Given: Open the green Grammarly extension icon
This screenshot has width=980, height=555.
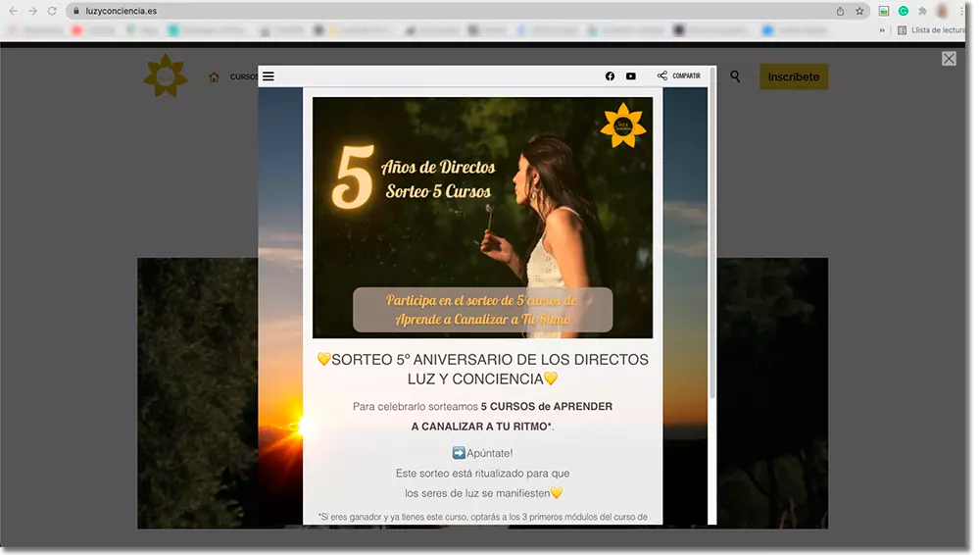Looking at the screenshot, I should (x=904, y=11).
